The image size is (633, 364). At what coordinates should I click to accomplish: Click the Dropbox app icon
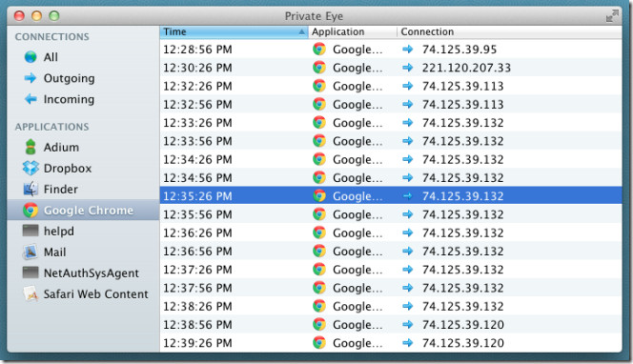point(31,168)
